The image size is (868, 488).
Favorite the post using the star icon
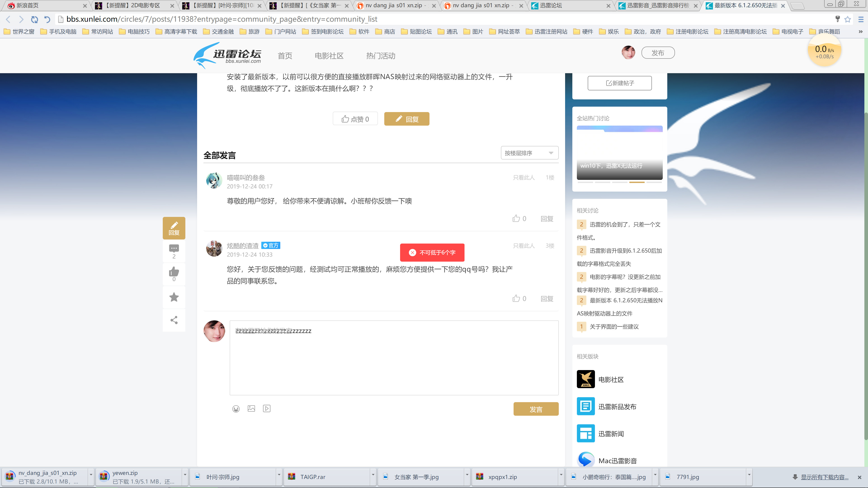pyautogui.click(x=174, y=297)
